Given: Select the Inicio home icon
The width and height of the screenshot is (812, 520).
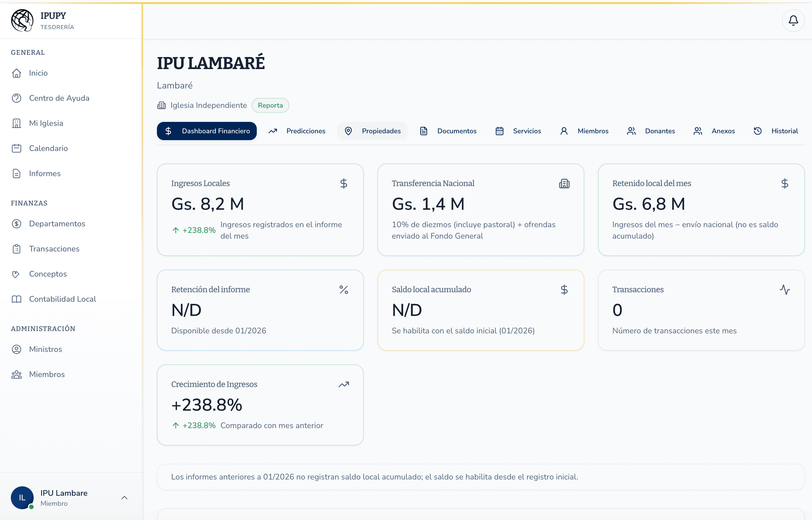Looking at the screenshot, I should [17, 73].
